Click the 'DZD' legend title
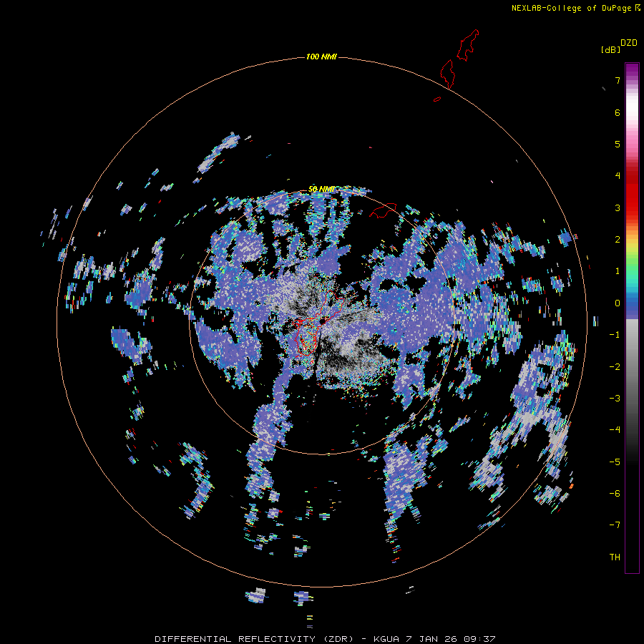Screen dimensions: 644x644 point(629,43)
